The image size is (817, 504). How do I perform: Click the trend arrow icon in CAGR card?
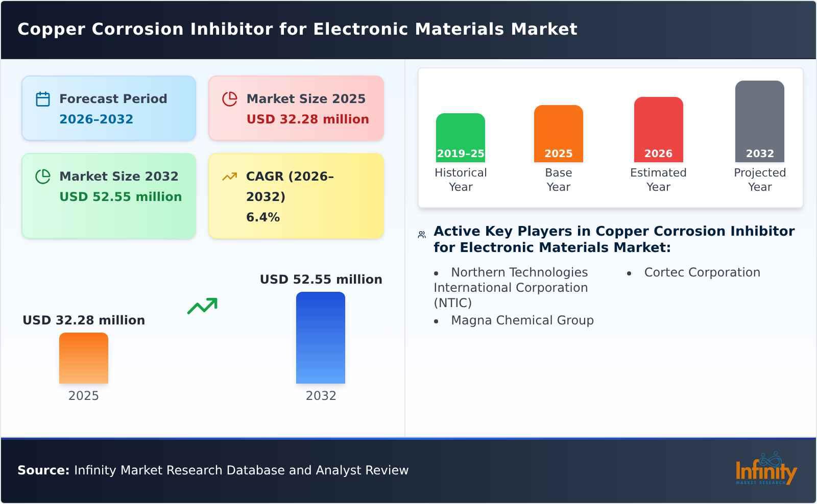[x=229, y=175]
